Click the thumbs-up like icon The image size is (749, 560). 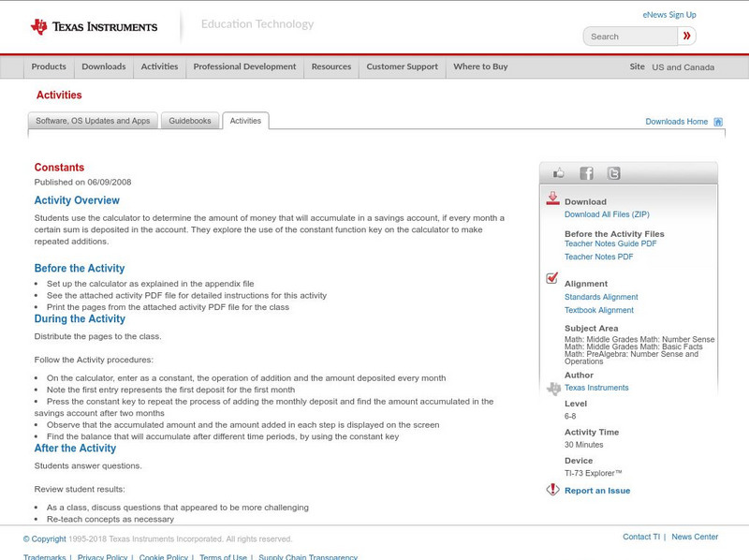pos(558,173)
